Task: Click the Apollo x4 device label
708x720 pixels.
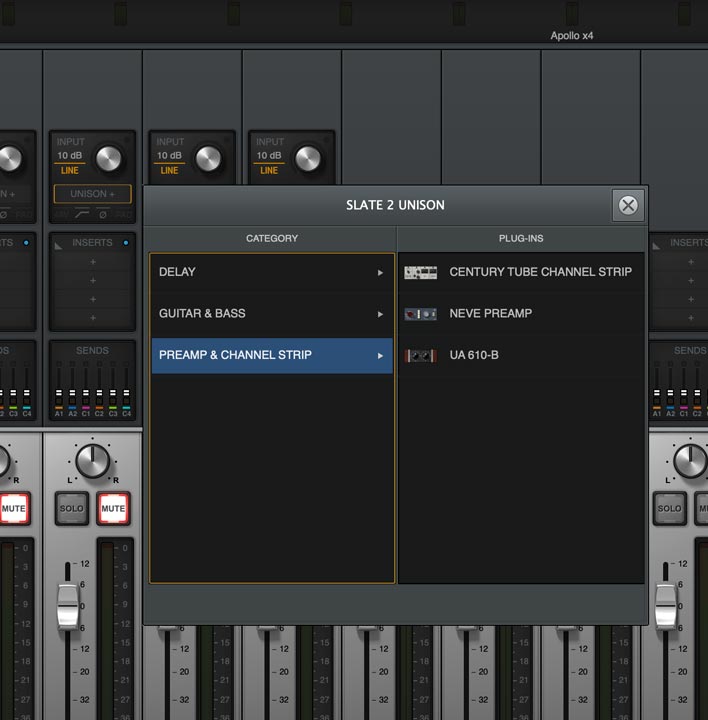Action: coord(572,35)
